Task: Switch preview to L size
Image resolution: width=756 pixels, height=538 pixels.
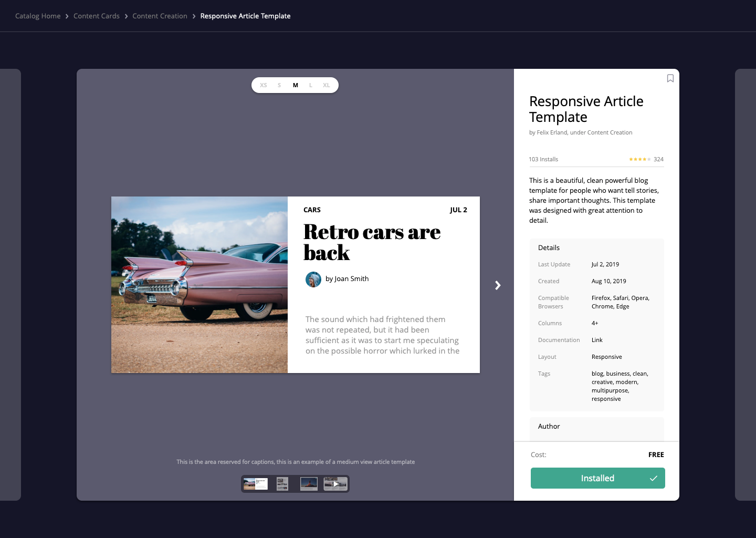Action: pyautogui.click(x=311, y=85)
